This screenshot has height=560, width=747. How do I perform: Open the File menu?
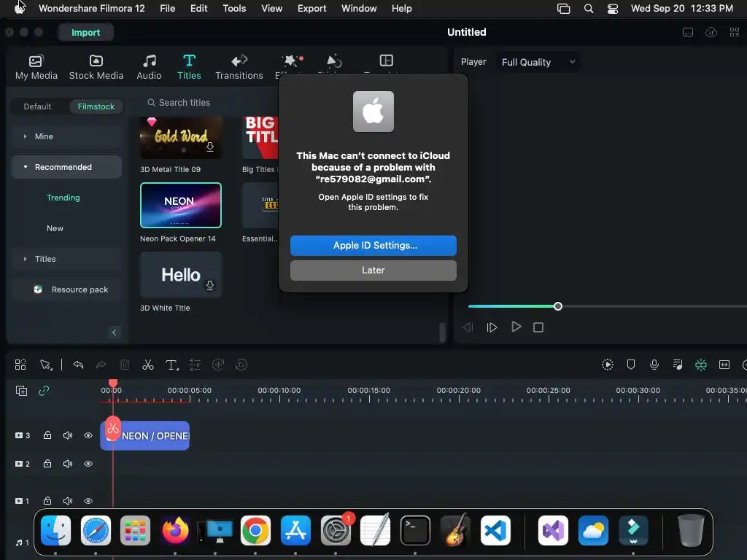(167, 9)
